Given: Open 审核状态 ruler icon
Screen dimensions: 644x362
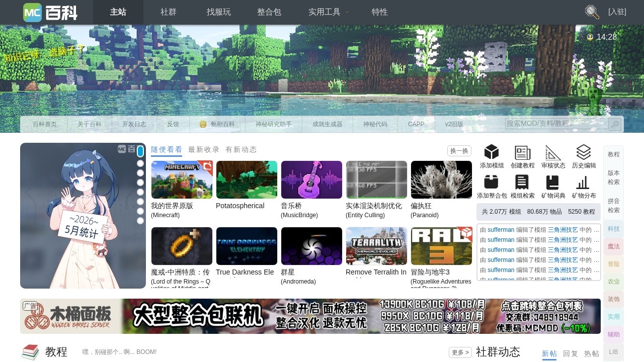Looking at the screenshot, I should coord(553,152).
